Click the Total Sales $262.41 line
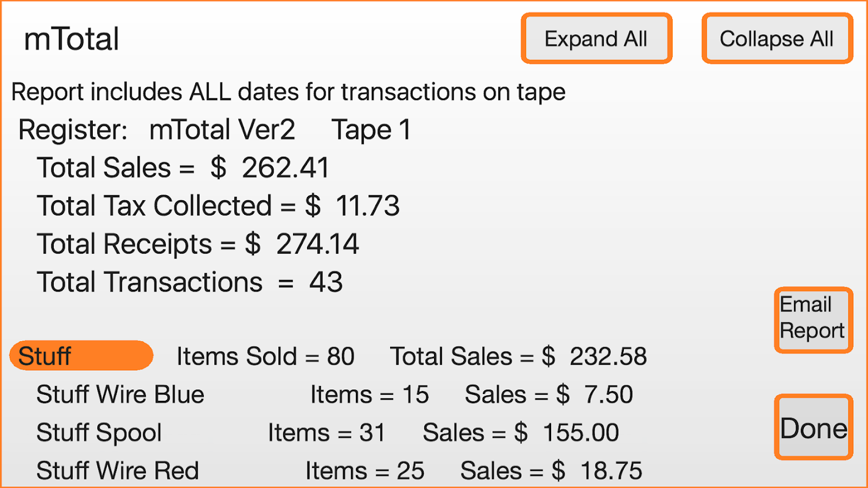The width and height of the screenshot is (868, 488). pyautogui.click(x=183, y=168)
